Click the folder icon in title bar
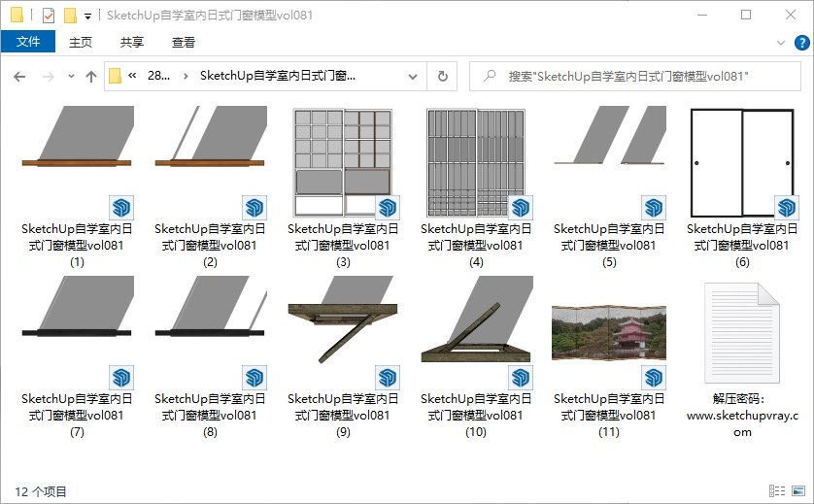 tap(17, 16)
